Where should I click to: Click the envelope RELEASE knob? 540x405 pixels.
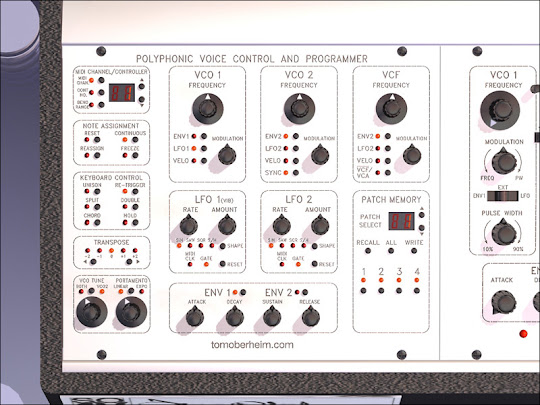(x=311, y=316)
